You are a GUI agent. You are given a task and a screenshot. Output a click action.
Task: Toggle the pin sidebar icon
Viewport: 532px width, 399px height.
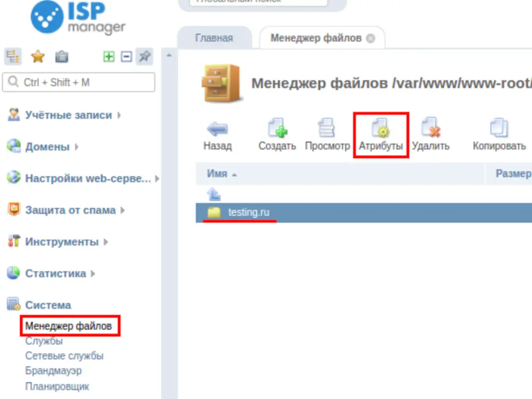pyautogui.click(x=144, y=56)
